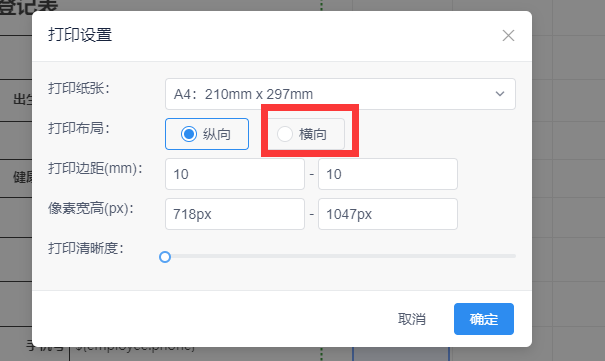The width and height of the screenshot is (605, 361).
Task: Click the 打印清晰度 label
Action: pyautogui.click(x=86, y=248)
